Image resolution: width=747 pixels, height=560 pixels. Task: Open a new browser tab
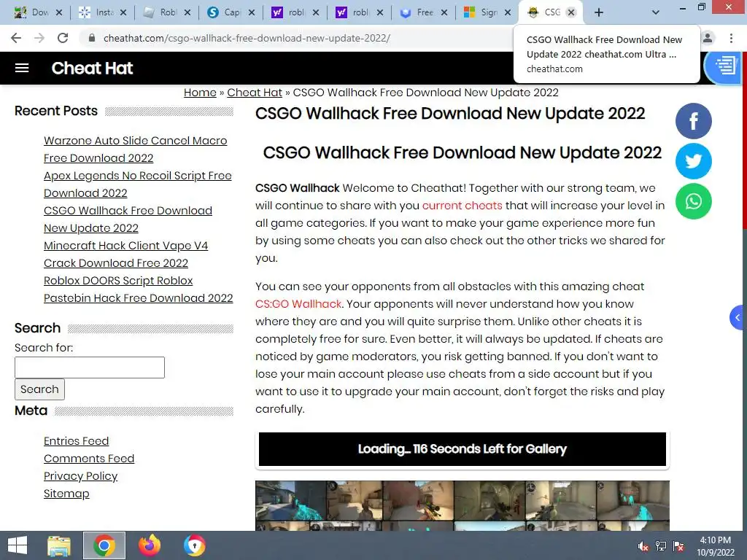pyautogui.click(x=599, y=12)
